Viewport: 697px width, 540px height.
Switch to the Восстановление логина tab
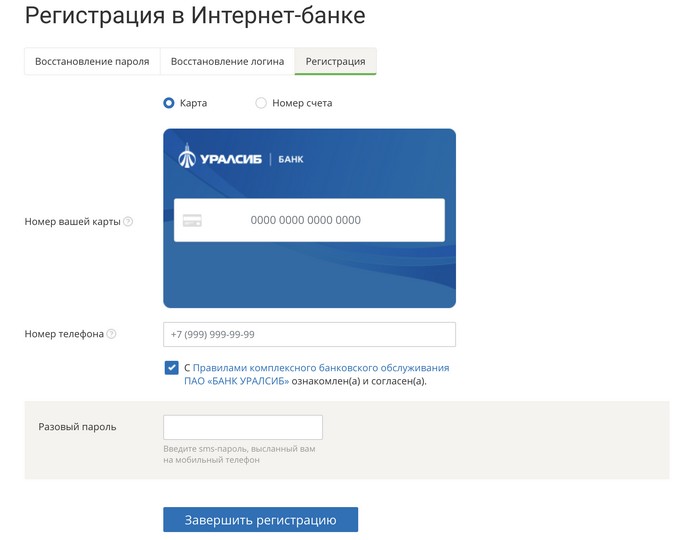(x=227, y=61)
